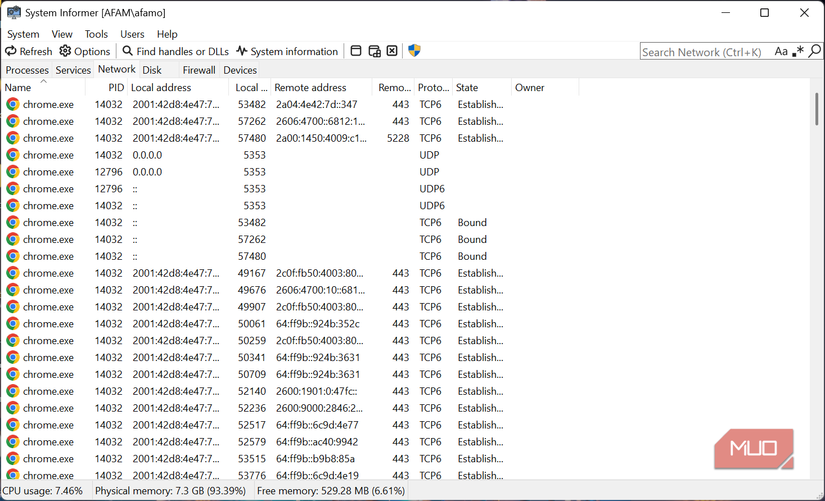Click remote address 64:ff9b::ac40:9942
Image resolution: width=825 pixels, height=501 pixels.
pos(317,442)
